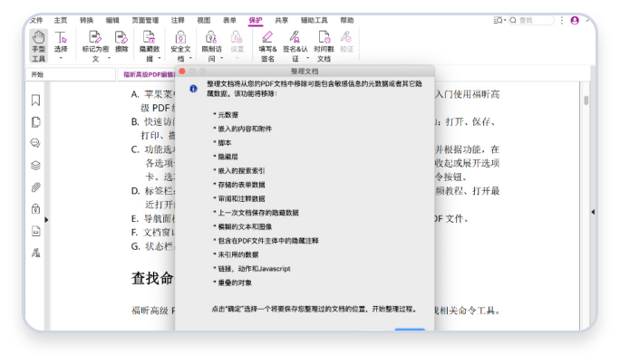The image size is (620, 364).
Task: Click the 隐藏层 list item
Action: coord(228,157)
